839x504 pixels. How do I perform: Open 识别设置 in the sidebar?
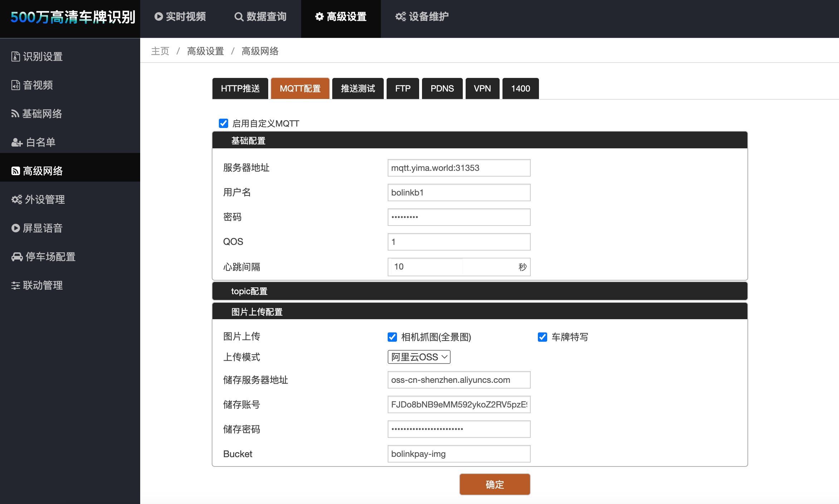(70, 56)
